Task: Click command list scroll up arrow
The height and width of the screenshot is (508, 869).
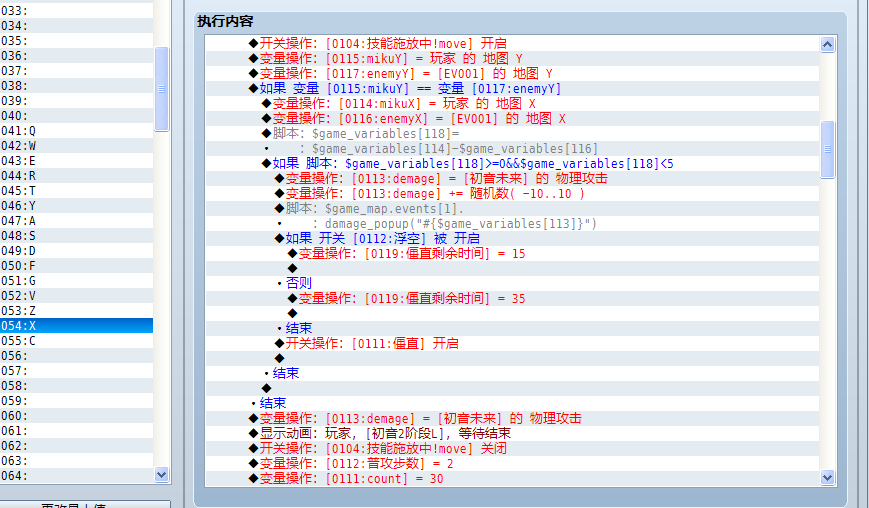Action: pos(827,44)
